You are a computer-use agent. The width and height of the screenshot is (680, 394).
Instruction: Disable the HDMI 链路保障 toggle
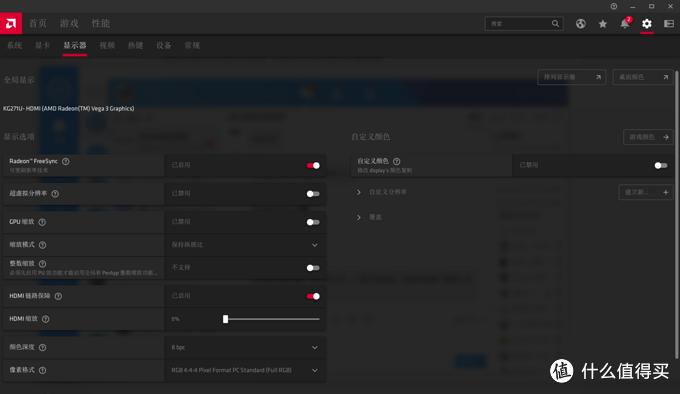(313, 296)
